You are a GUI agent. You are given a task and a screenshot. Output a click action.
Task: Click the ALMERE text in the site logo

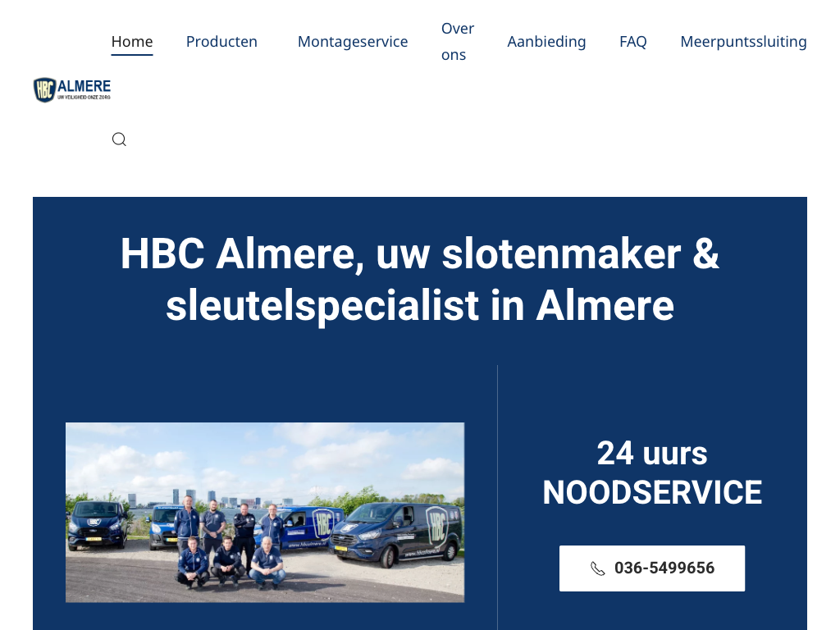coord(84,86)
